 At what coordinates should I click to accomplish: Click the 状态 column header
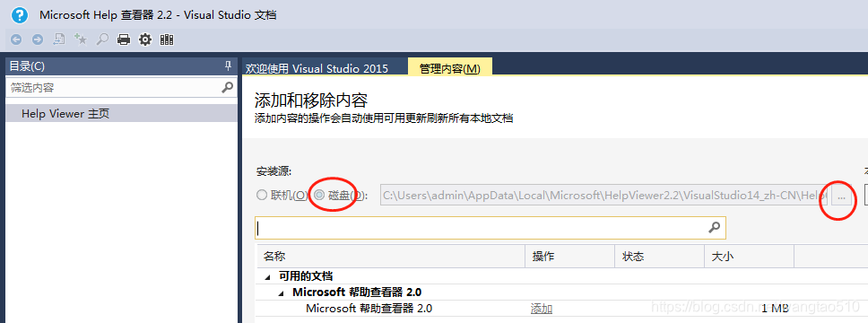pyautogui.click(x=659, y=258)
